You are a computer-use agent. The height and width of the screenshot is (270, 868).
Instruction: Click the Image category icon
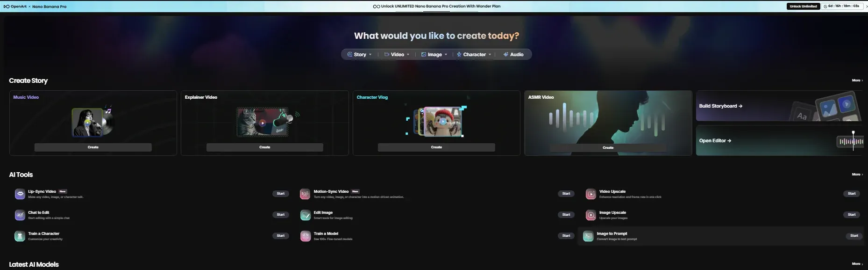[423, 54]
